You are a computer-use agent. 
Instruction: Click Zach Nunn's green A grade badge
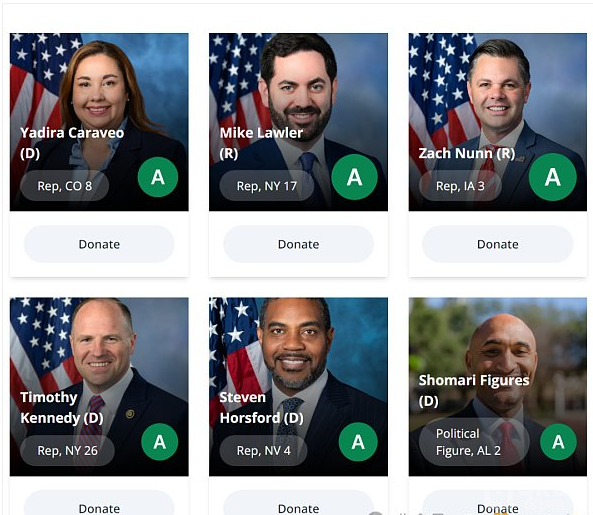point(553,177)
